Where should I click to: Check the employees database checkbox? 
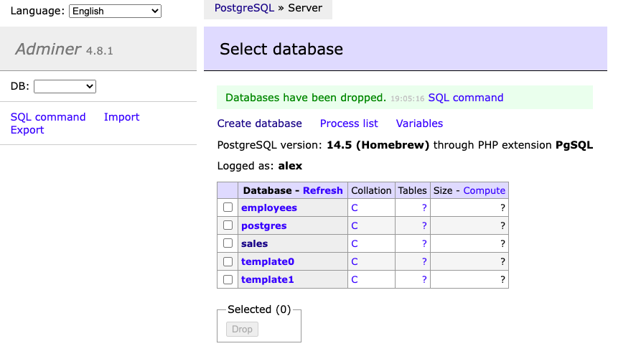tap(228, 207)
